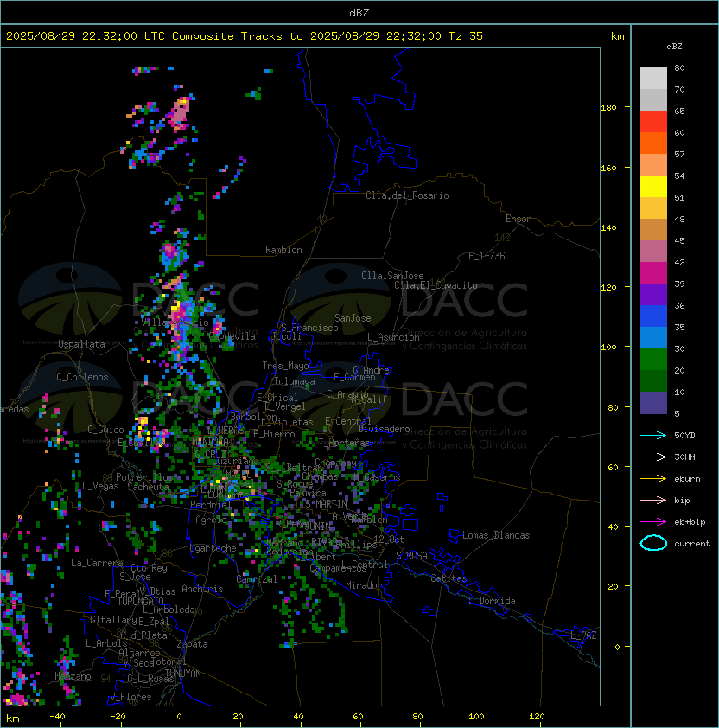Viewport: 719px width, 728px height.
Task: Click the 'Ugarteche' map label
Action: [213, 548]
